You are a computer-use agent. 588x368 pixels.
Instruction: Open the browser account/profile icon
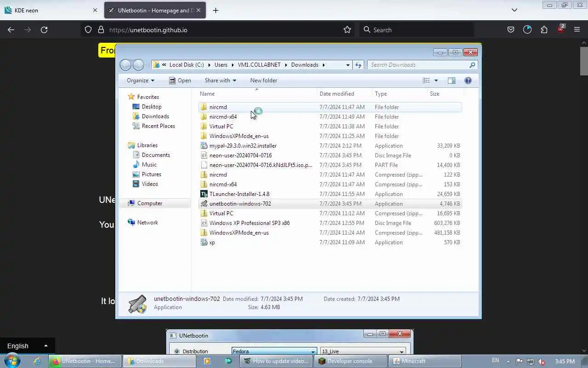(x=527, y=30)
